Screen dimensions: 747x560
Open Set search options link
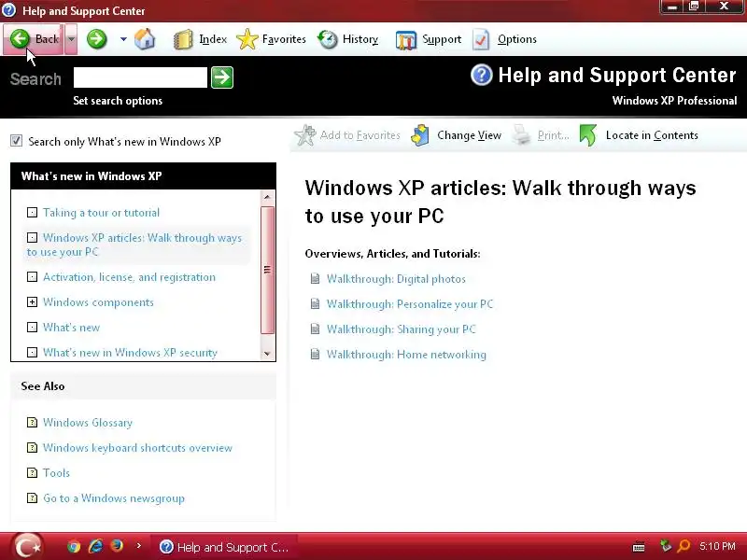click(x=118, y=101)
